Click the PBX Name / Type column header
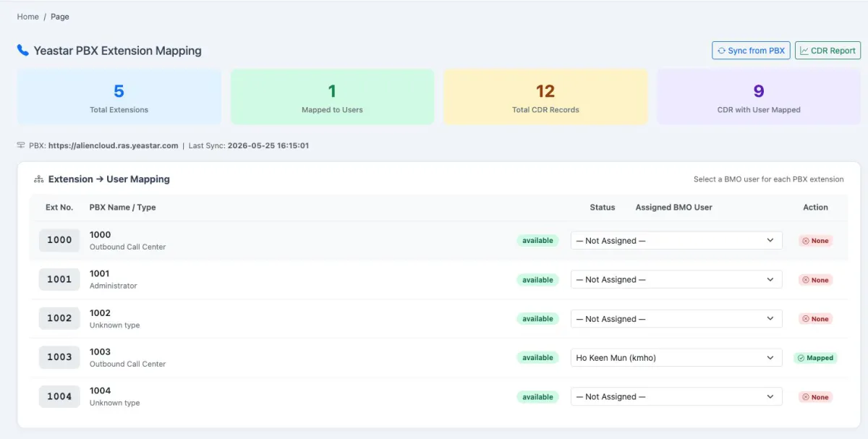Screen dimensions: 868x439 click(x=123, y=208)
